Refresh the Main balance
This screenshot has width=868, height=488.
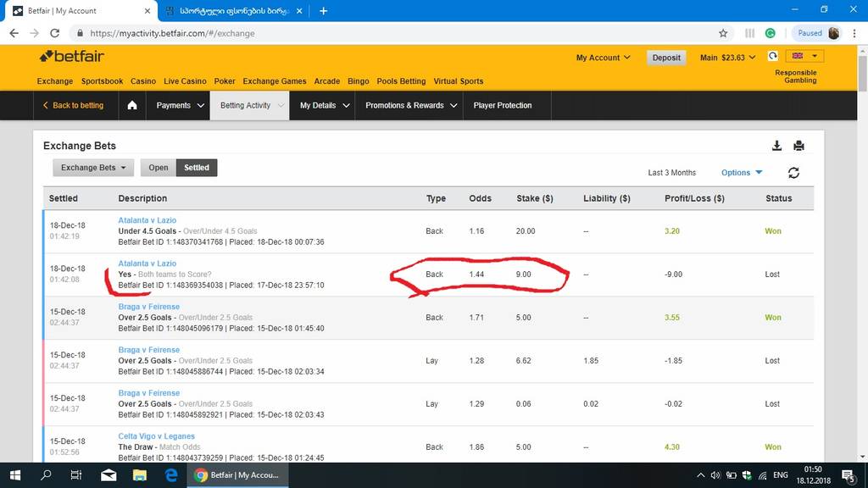[773, 56]
